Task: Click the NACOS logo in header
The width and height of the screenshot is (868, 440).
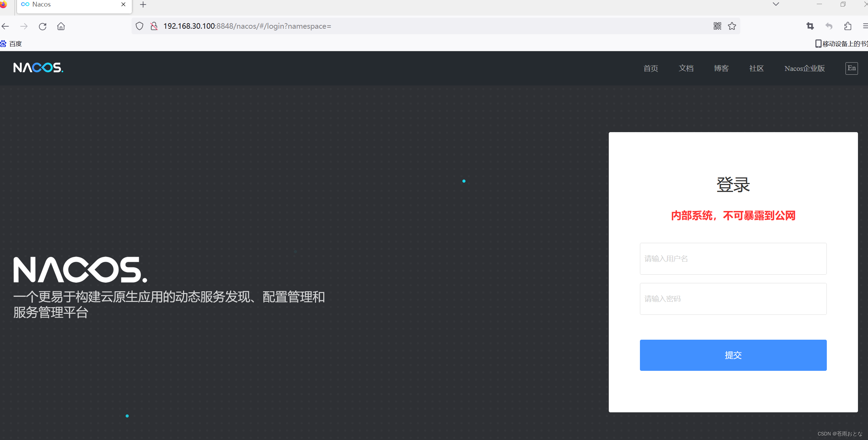Action: [x=38, y=67]
